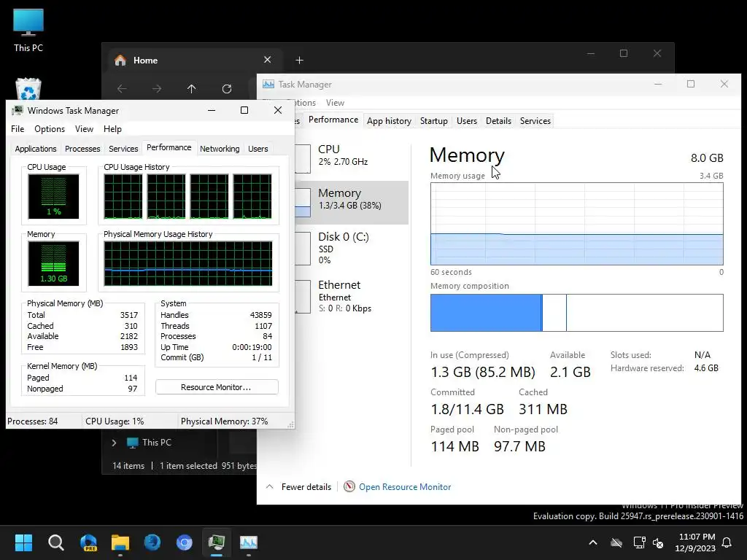747x560 pixels.
Task: Open network status tray icon
Action: 639,542
